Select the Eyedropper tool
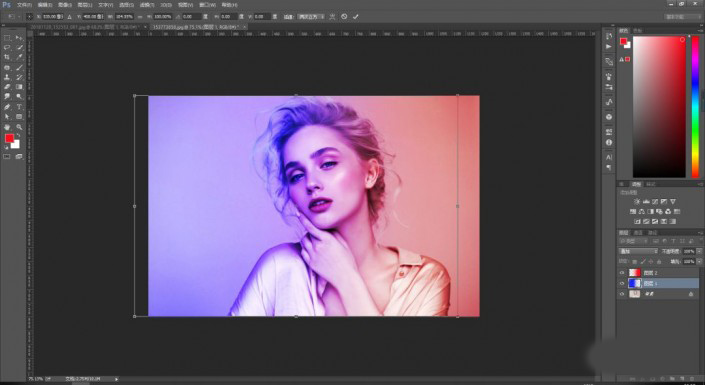Screen dimensions: 705x385 pyautogui.click(x=19, y=57)
